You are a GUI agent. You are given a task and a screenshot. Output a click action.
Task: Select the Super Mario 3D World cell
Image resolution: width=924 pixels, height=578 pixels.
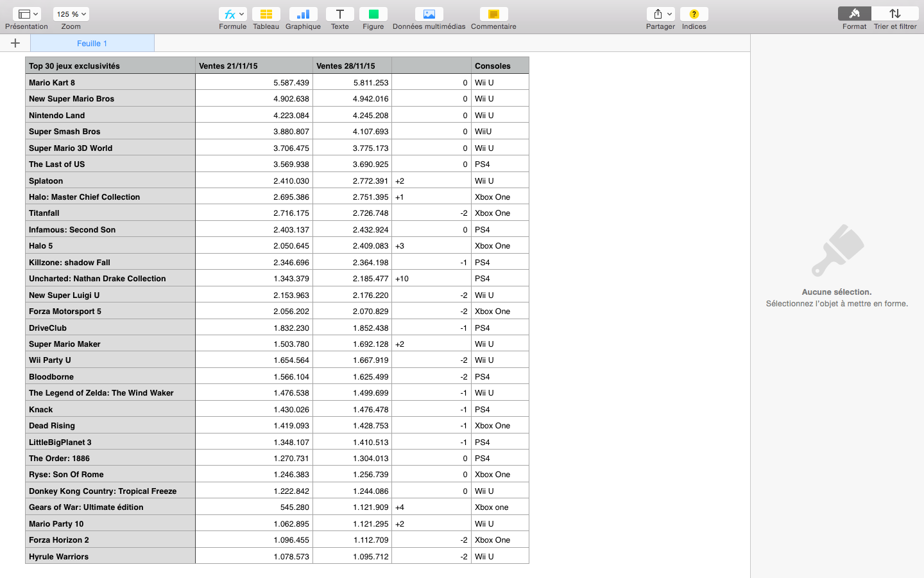[110, 148]
